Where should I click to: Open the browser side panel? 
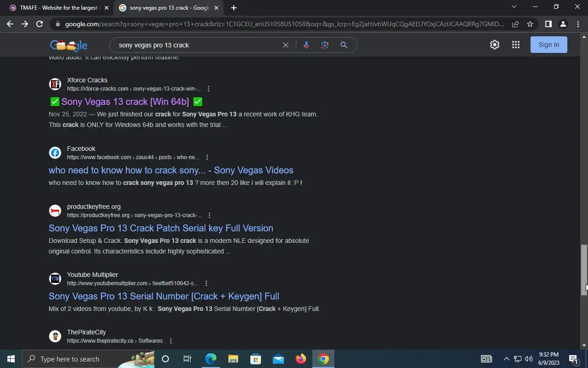pos(548,24)
